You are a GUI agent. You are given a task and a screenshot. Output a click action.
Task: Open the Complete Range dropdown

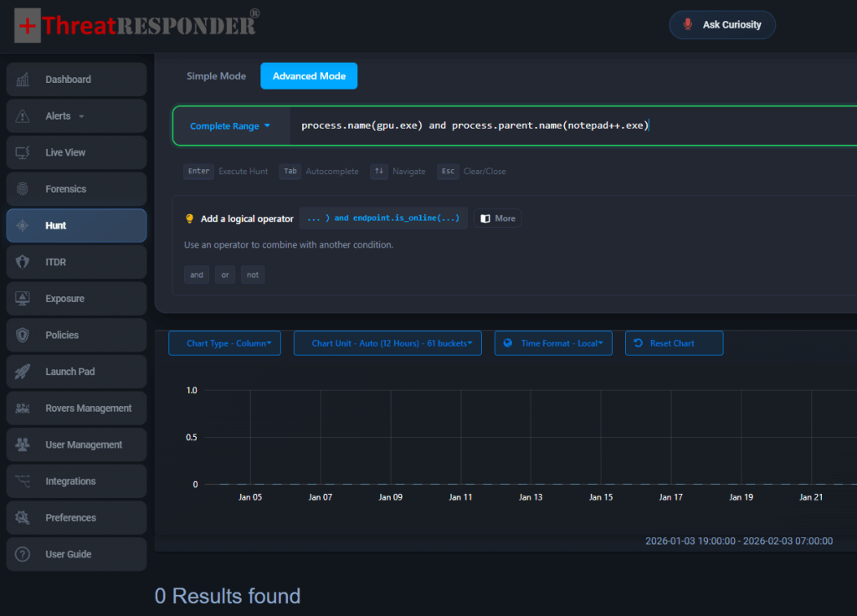[230, 126]
